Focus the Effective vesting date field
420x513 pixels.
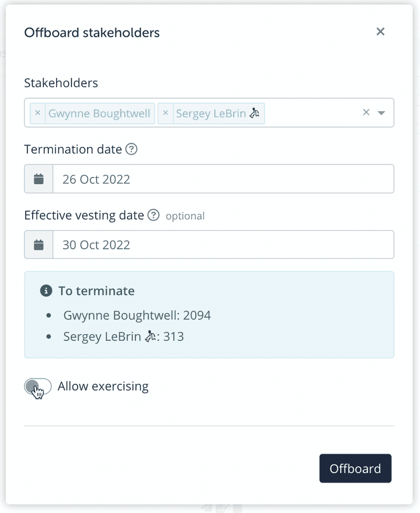pyautogui.click(x=223, y=245)
